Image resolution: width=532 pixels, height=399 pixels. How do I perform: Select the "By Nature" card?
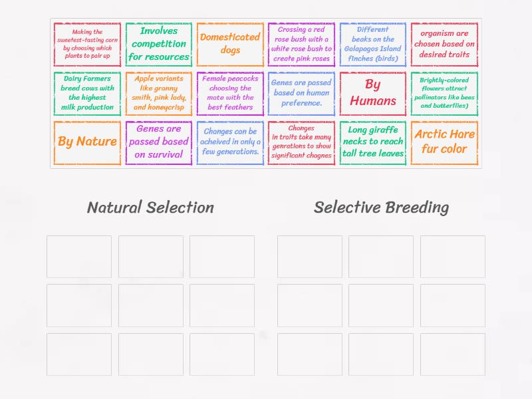point(86,142)
